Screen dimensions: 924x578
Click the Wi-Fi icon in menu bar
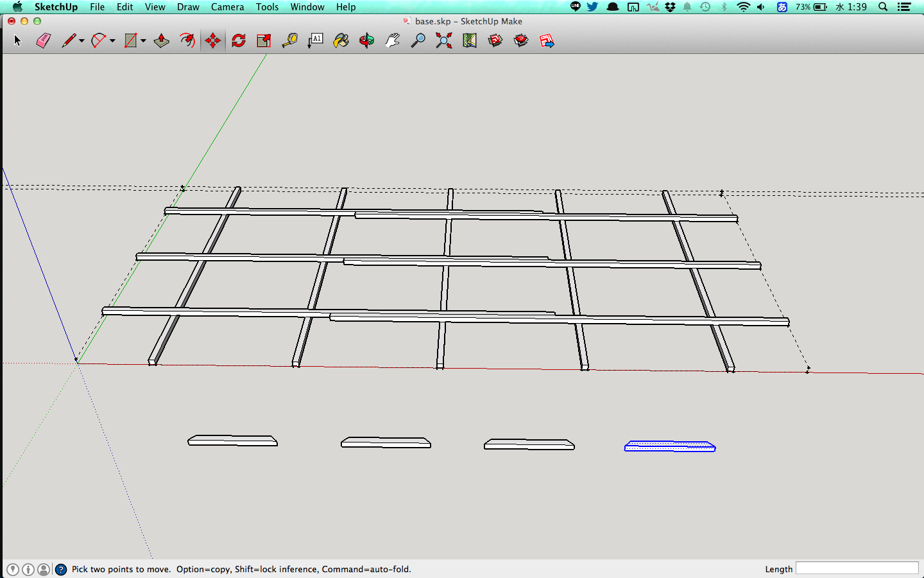point(743,7)
